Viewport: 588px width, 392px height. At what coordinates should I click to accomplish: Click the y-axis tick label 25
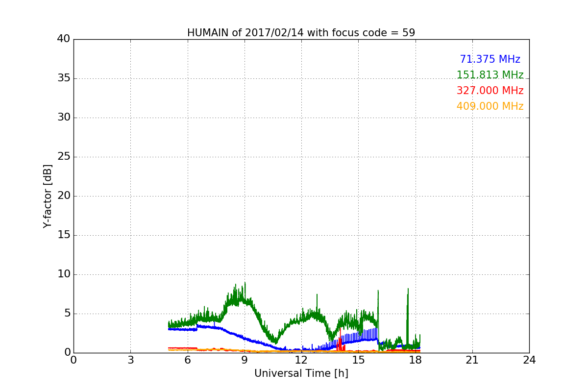point(64,157)
